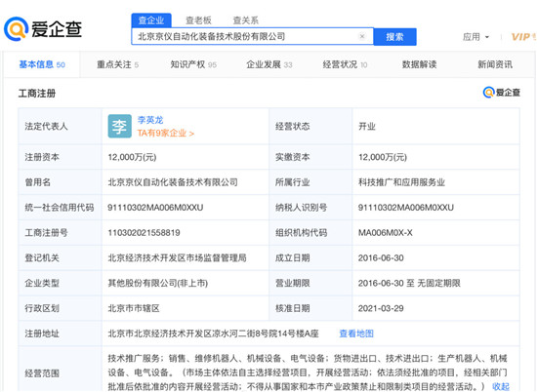Open the 查看地图 link

click(356, 333)
